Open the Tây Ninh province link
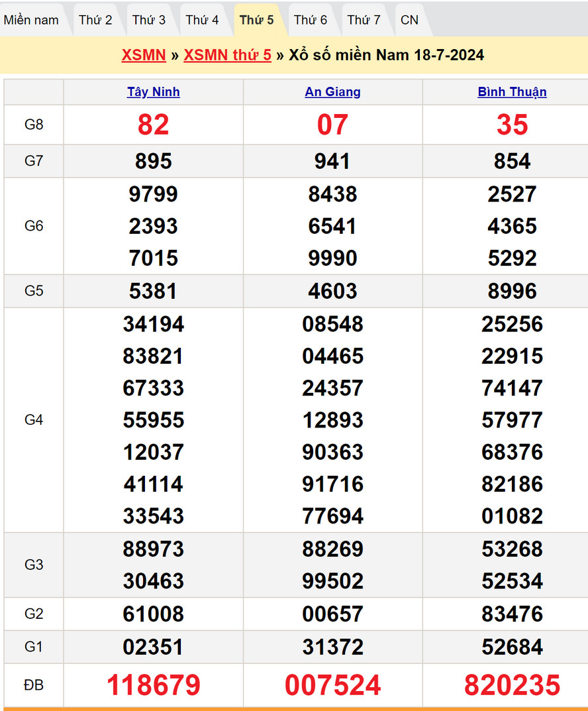Screen dimensions: 588x711 (x=154, y=92)
